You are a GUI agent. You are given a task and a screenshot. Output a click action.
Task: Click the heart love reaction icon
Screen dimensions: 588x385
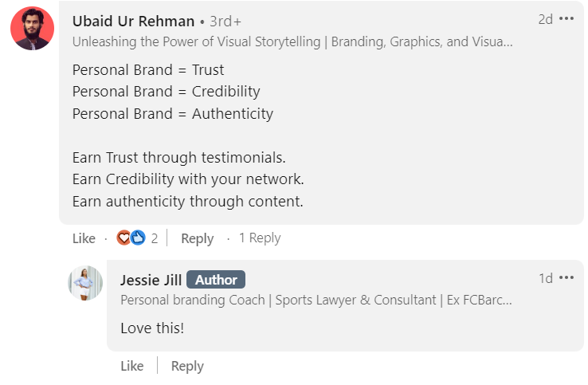click(x=124, y=238)
